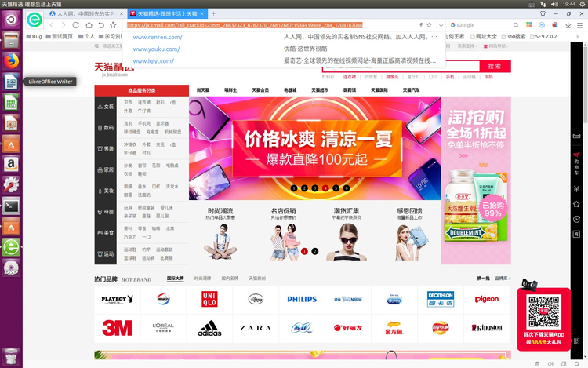
Task: Open the Bug bookmarks folder
Action: [x=34, y=36]
